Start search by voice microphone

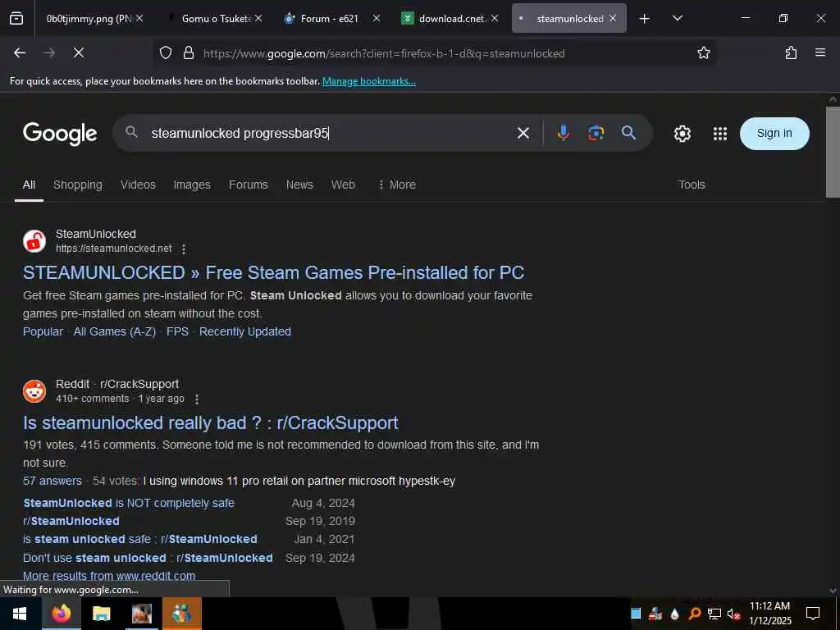click(x=563, y=133)
